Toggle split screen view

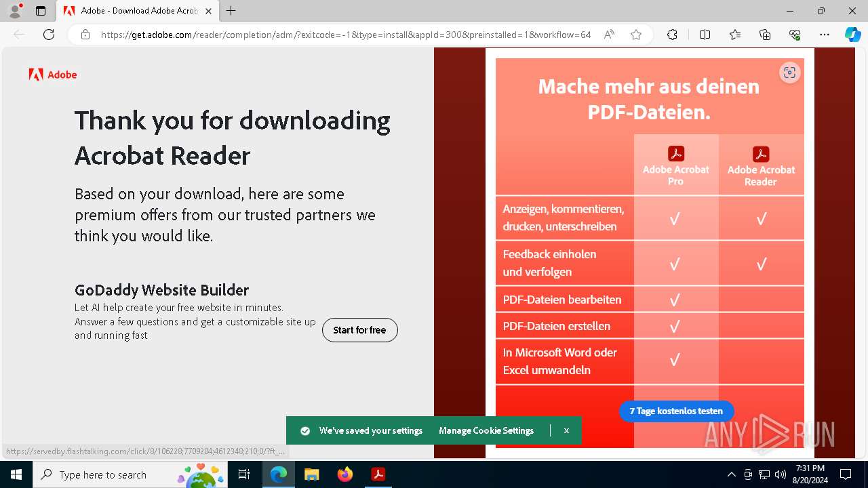(x=705, y=35)
